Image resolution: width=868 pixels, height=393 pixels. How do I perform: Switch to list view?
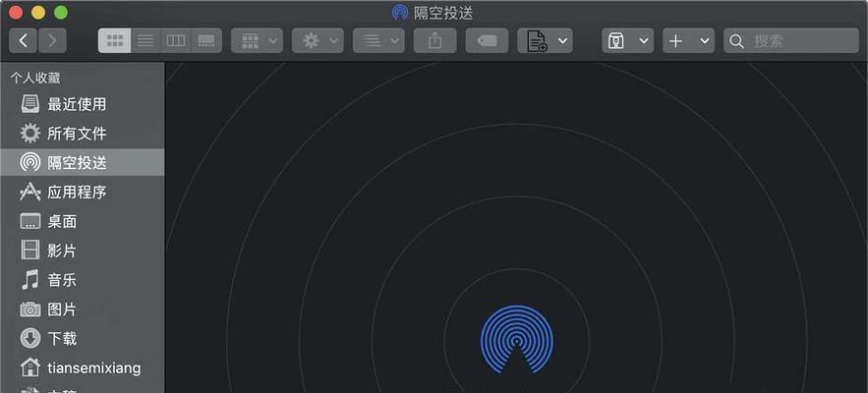pyautogui.click(x=145, y=41)
